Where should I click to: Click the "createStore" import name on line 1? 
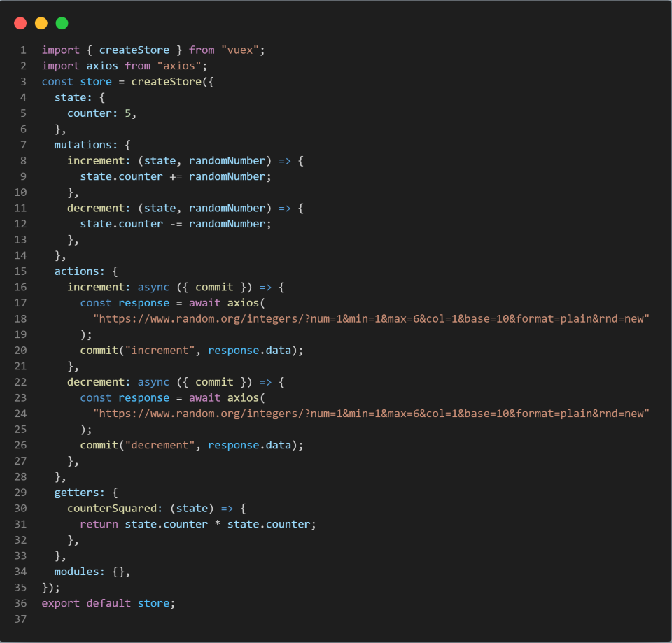tap(134, 50)
